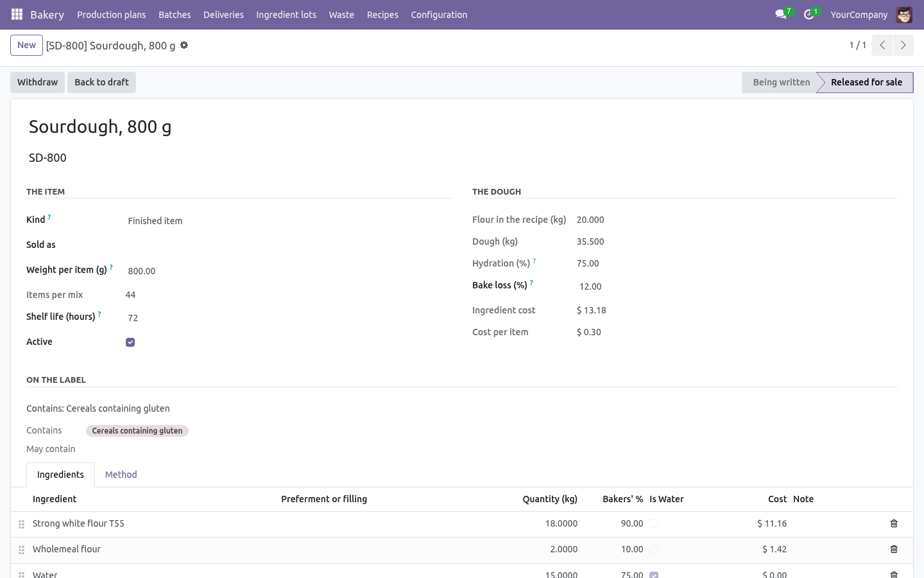Toggle the Active checkbox
Viewport: 924px width, 578px height.
pyautogui.click(x=130, y=342)
